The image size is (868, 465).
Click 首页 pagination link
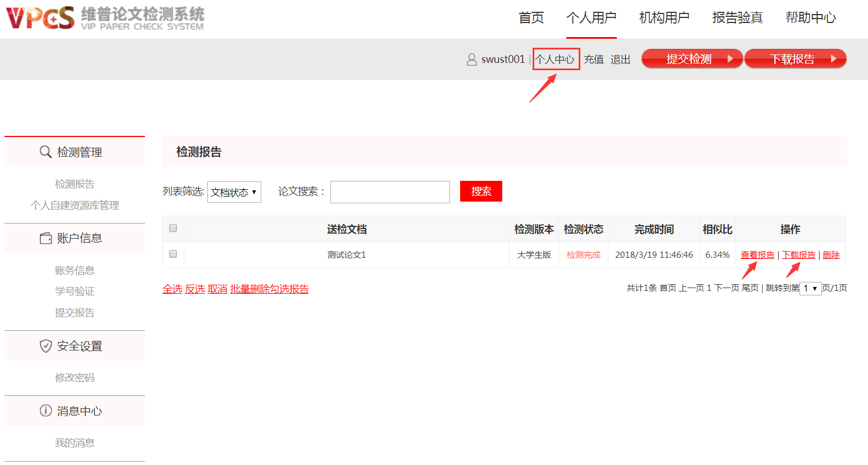[668, 288]
